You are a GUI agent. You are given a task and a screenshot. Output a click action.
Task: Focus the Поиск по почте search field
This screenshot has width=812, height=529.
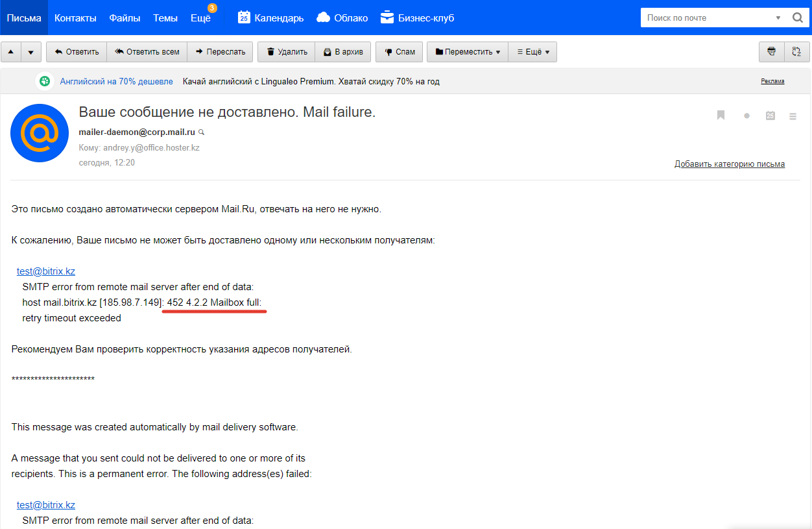707,18
